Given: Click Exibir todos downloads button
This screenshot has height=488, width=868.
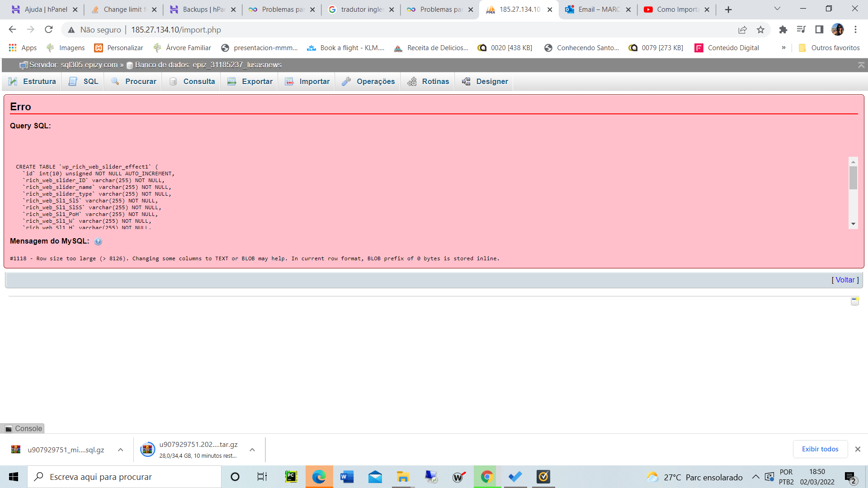Looking at the screenshot, I should click(820, 449).
